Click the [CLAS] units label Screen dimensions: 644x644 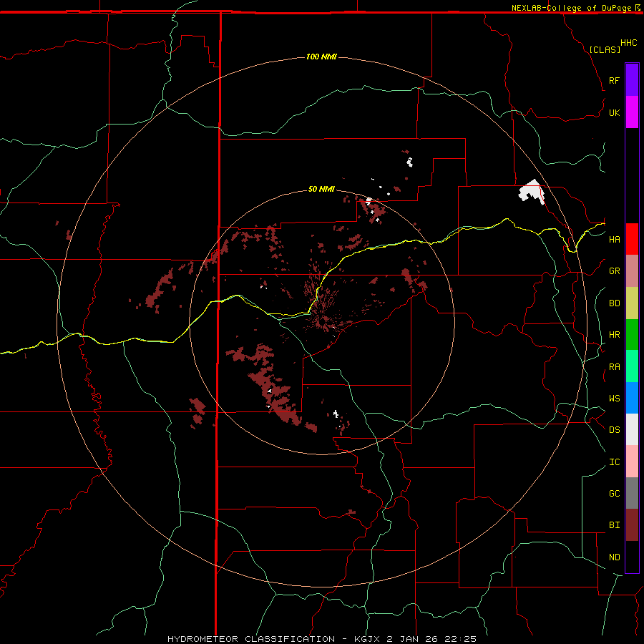(605, 49)
